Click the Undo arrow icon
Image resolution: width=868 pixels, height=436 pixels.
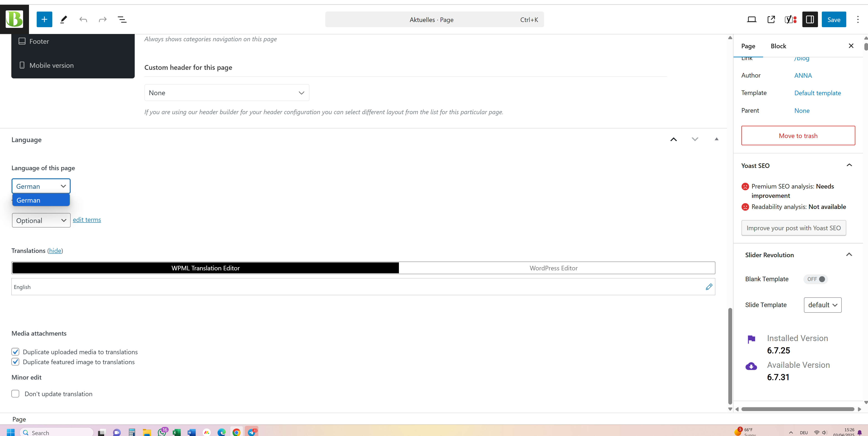pyautogui.click(x=83, y=19)
